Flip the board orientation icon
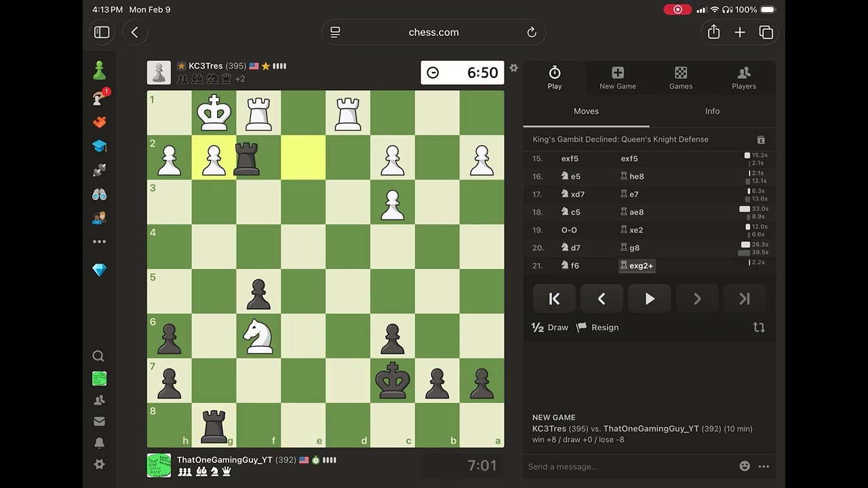Viewport: 868px width, 488px height. [759, 327]
